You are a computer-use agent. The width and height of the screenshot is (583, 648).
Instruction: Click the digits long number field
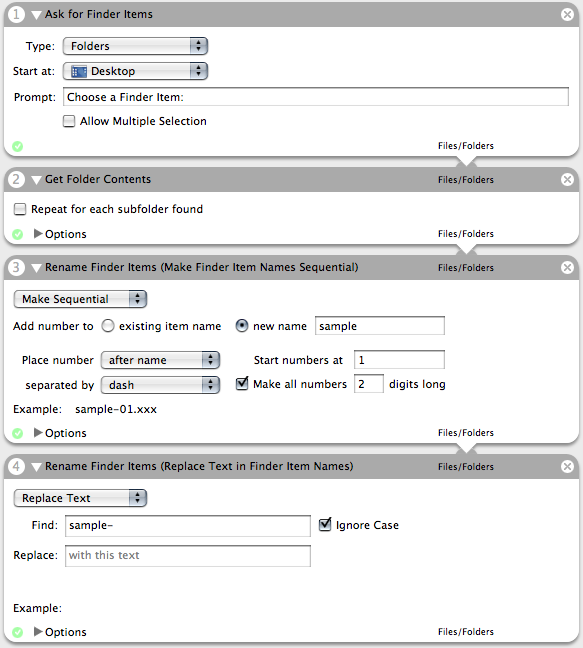click(x=369, y=384)
